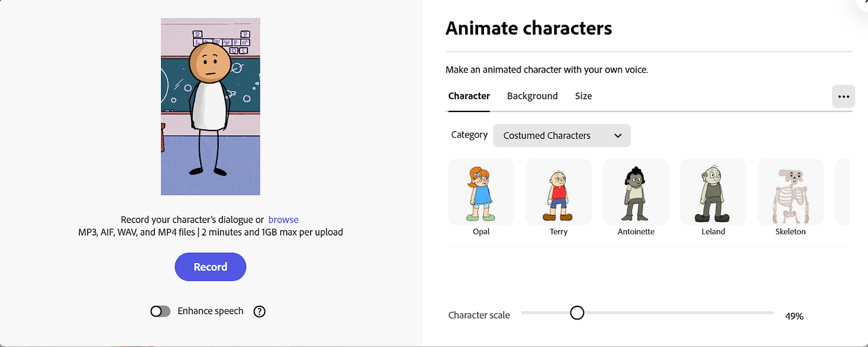Click the Enhance speech label text

pyautogui.click(x=210, y=311)
